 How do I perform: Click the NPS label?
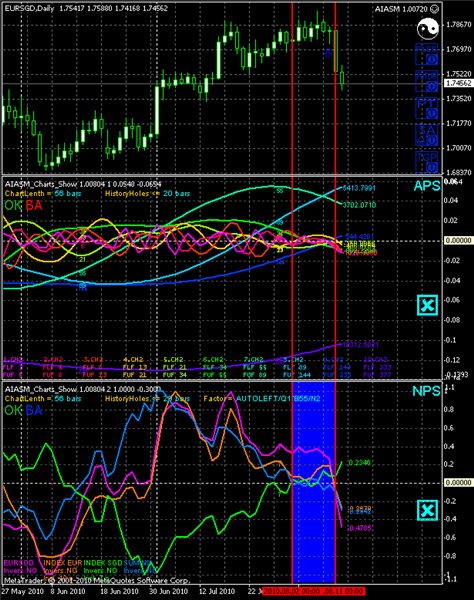coord(426,391)
